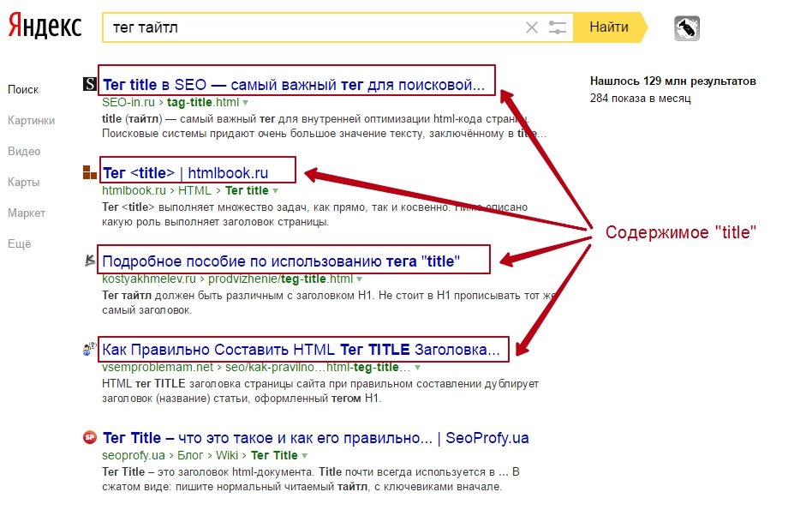Click snippet 'Тег тайтл должен быть различным'

click(330, 303)
